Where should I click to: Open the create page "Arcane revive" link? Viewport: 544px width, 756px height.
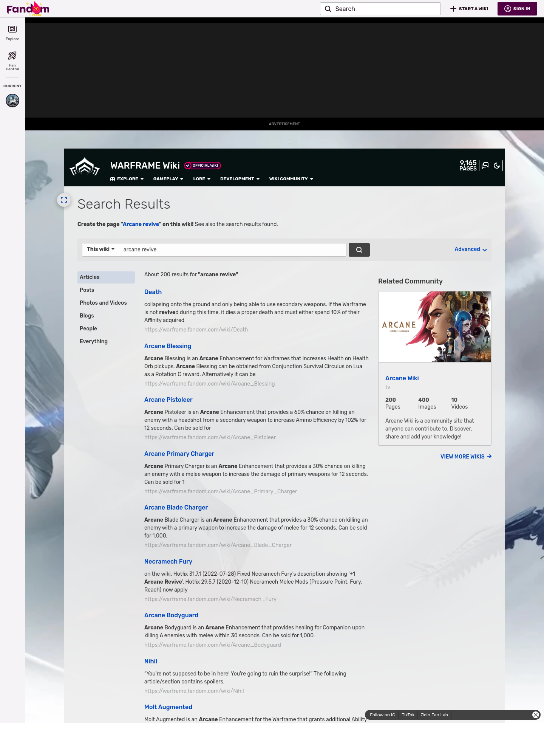click(x=141, y=224)
